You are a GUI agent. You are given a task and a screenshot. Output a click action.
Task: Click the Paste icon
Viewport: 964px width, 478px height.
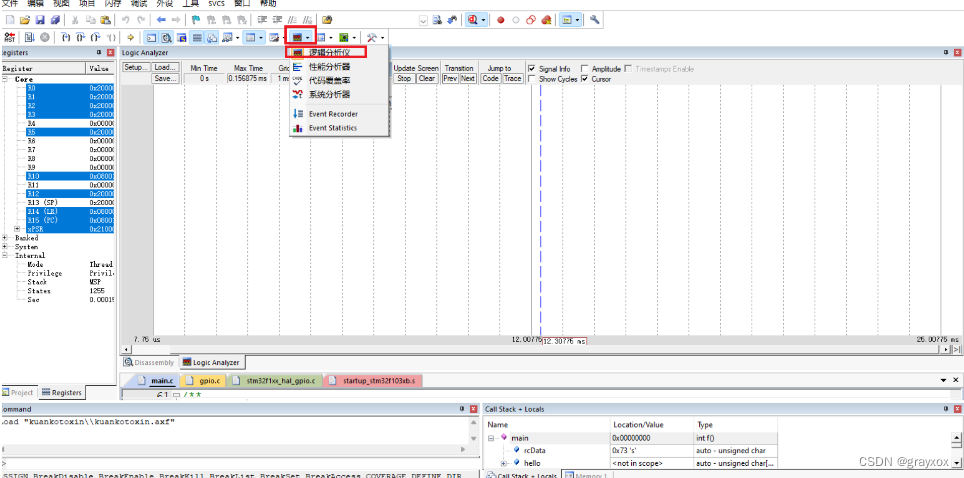tap(106, 20)
